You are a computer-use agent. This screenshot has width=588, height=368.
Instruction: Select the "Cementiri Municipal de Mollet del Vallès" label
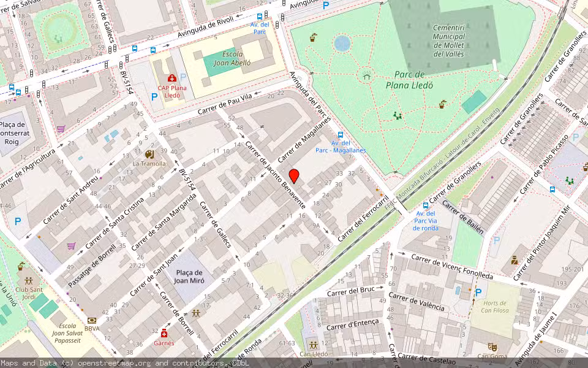tap(449, 41)
